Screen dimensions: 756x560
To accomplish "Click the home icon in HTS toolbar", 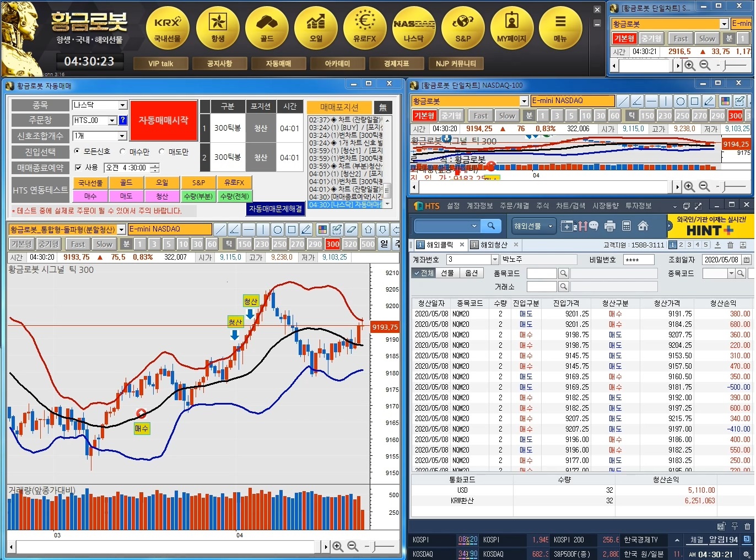I will [x=642, y=226].
